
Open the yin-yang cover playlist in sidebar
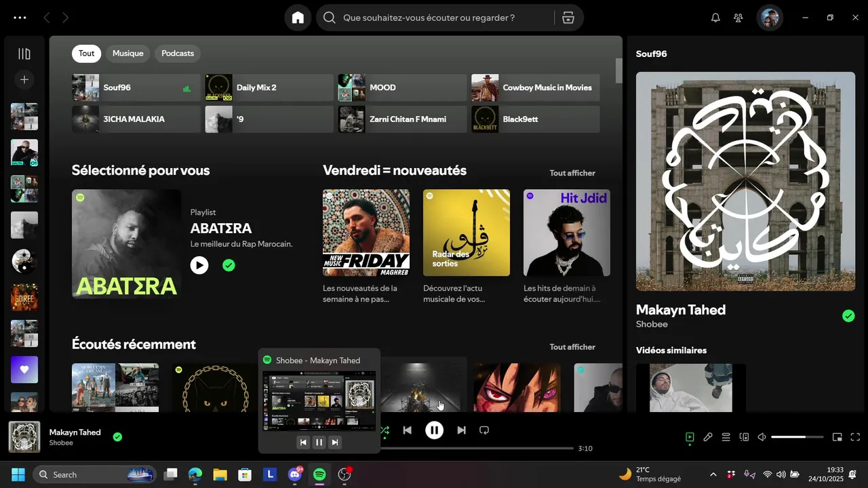click(x=24, y=261)
